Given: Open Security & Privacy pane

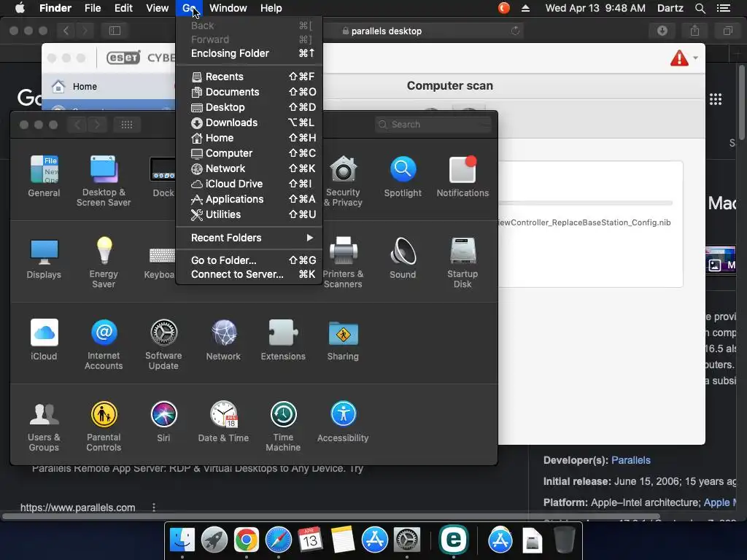Looking at the screenshot, I should (x=343, y=181).
